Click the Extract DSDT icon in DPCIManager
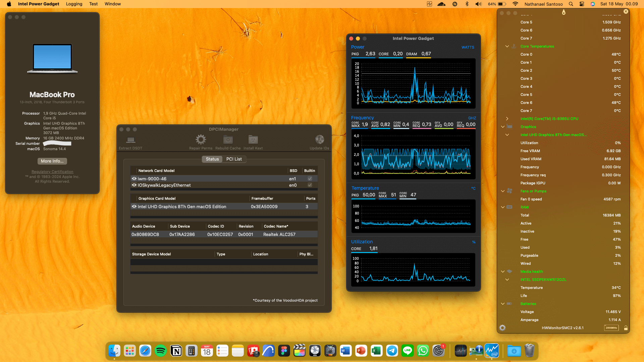Screen dimensions: 644x362 tap(130, 140)
